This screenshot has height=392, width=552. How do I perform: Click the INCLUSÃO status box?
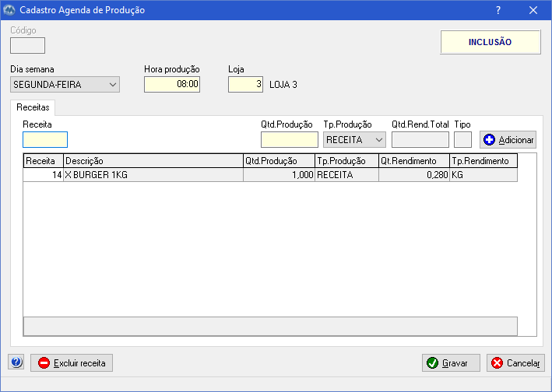point(490,42)
